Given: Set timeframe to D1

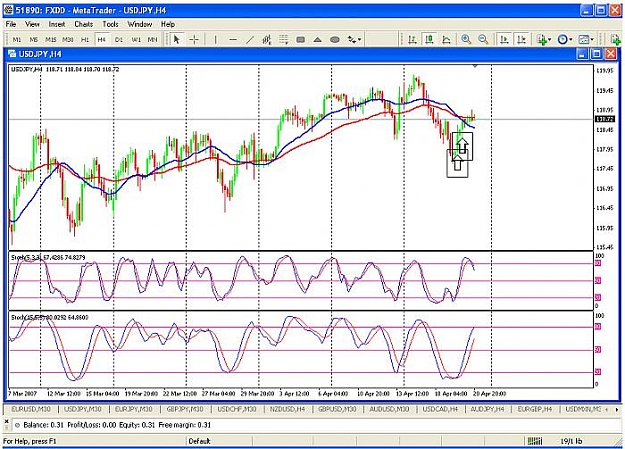Looking at the screenshot, I should point(119,40).
